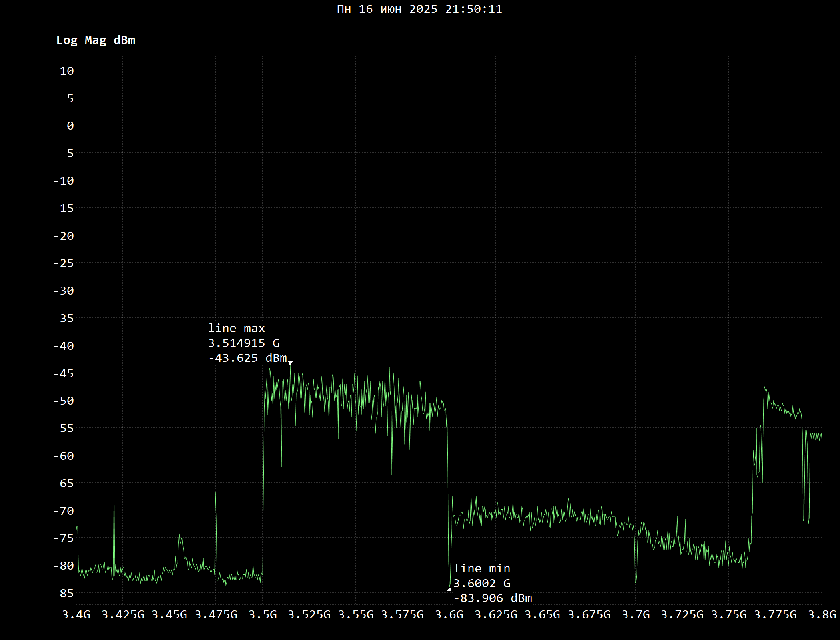Click the date and time header text
Viewport: 840px width, 640px height.
(419, 9)
